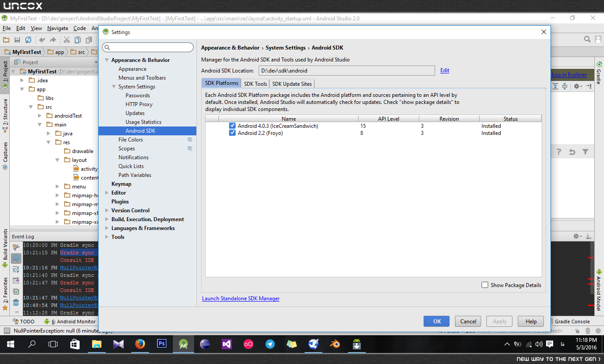Uncheck Android 2.2 (Froyo) platform

pyautogui.click(x=232, y=133)
